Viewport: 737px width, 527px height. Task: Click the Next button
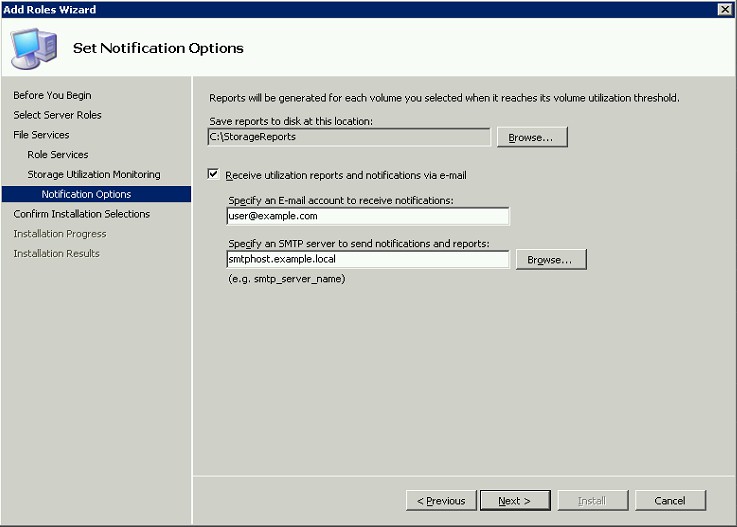click(x=515, y=501)
